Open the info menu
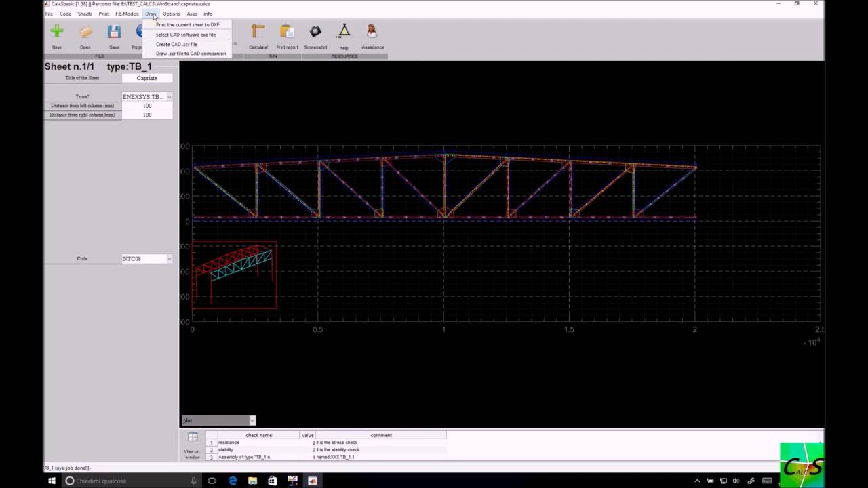This screenshot has height=488, width=868. (208, 14)
